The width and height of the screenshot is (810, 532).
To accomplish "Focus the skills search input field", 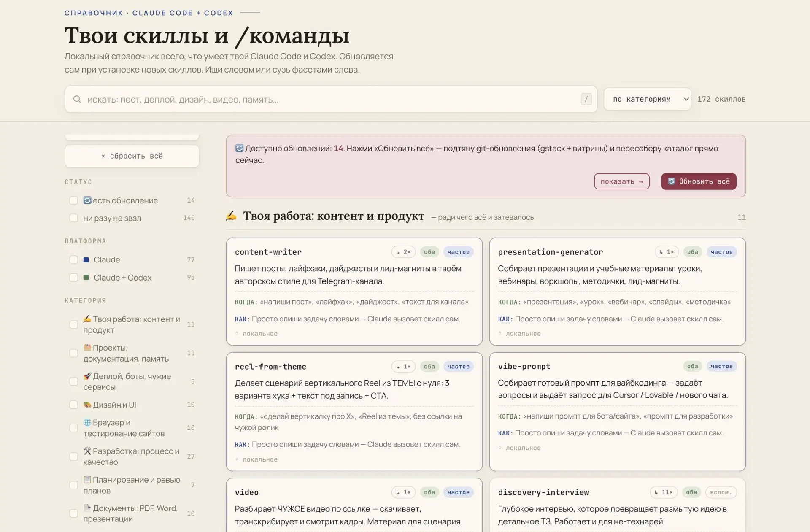I will [x=331, y=99].
